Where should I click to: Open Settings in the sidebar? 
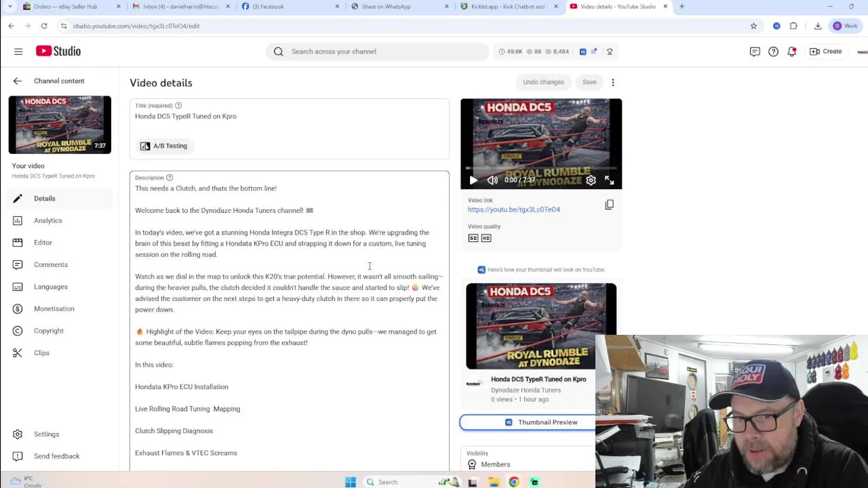point(59,434)
